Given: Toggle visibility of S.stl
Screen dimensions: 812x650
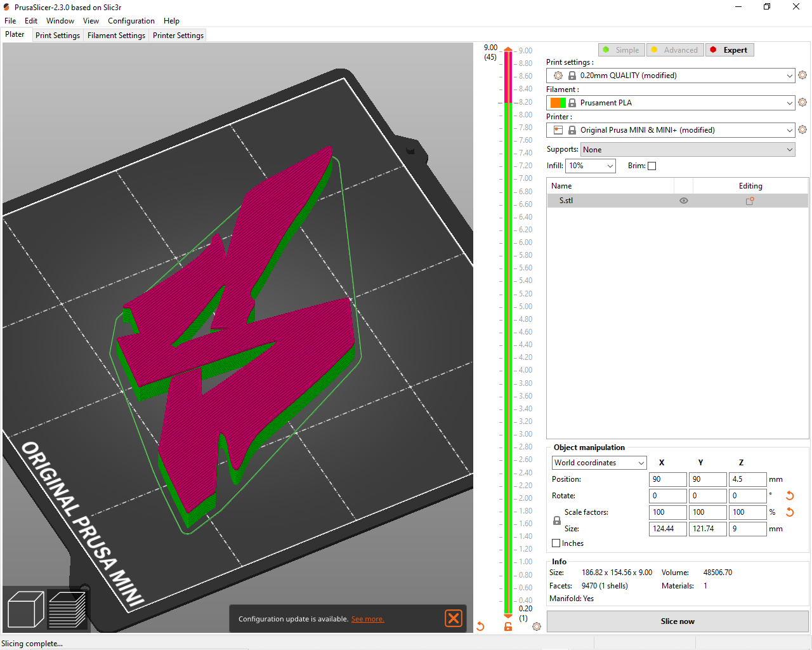Looking at the screenshot, I should [684, 201].
